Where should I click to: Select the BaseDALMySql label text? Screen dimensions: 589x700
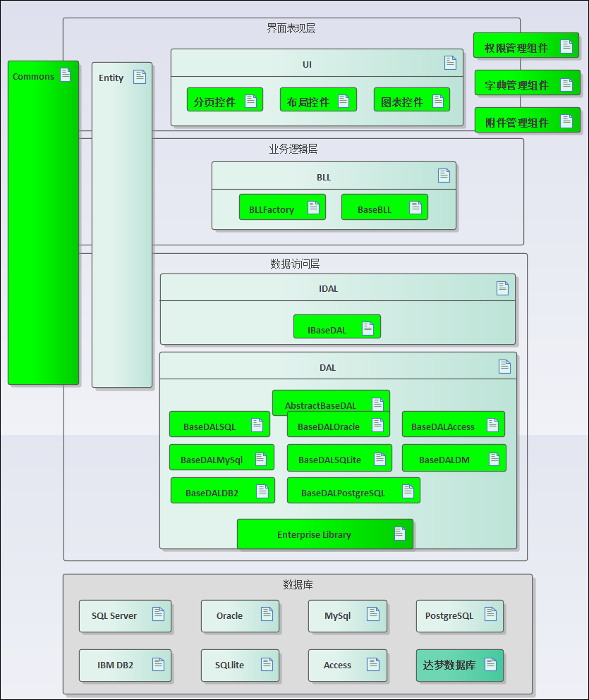[x=212, y=460]
